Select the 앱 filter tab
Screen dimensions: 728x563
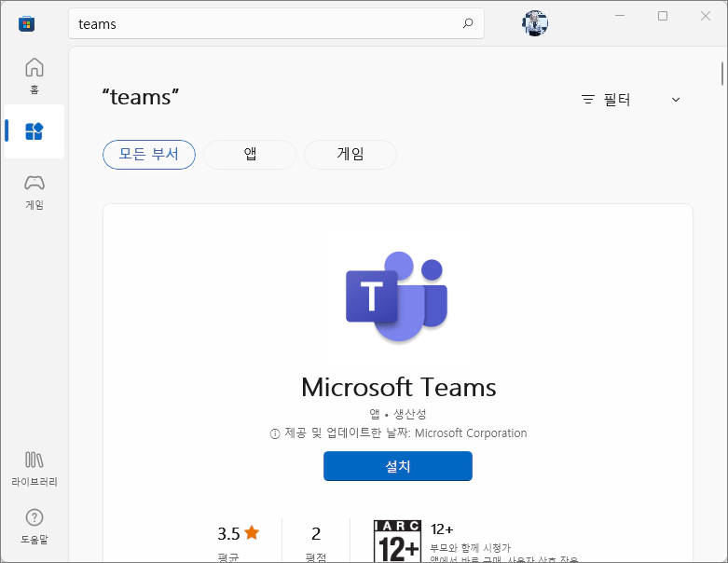tap(250, 155)
